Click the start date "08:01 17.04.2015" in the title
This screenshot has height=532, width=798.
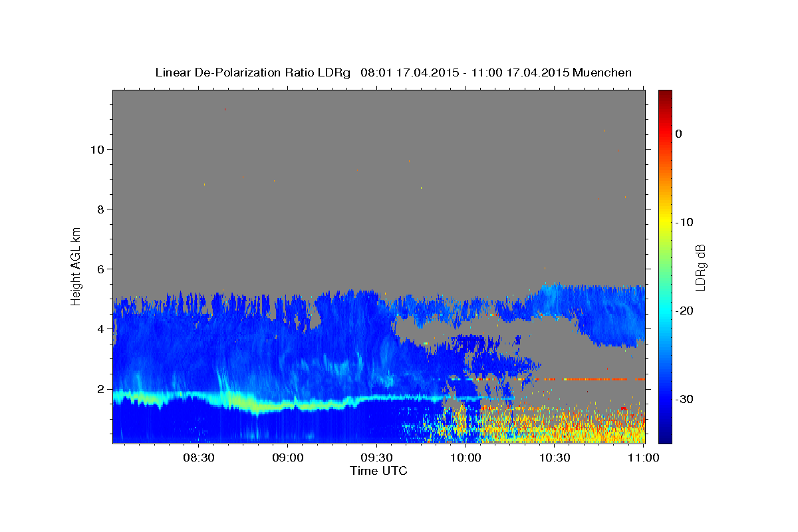click(409, 72)
